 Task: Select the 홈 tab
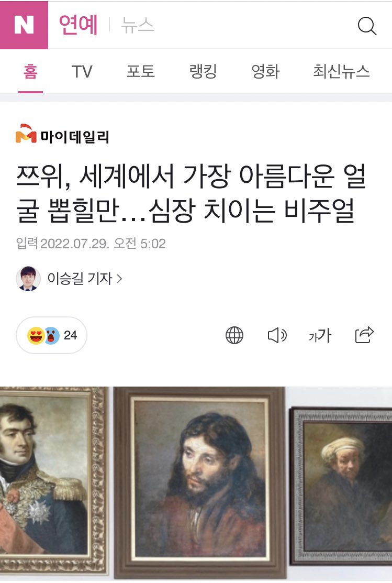click(x=30, y=71)
